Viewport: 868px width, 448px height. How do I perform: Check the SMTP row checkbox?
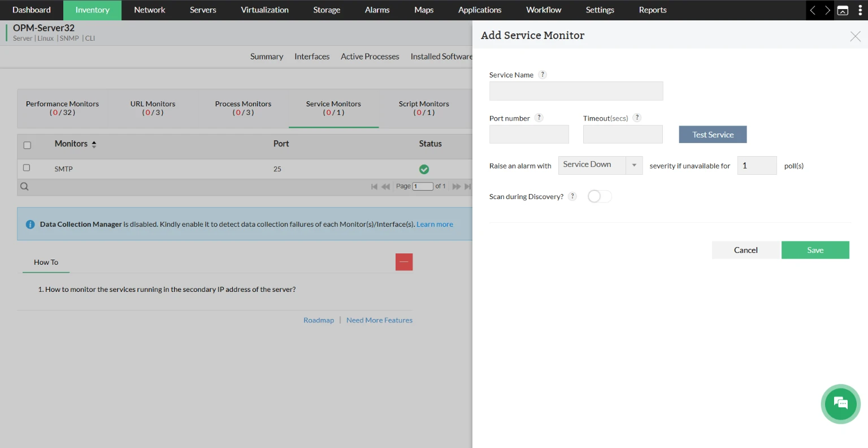[27, 167]
